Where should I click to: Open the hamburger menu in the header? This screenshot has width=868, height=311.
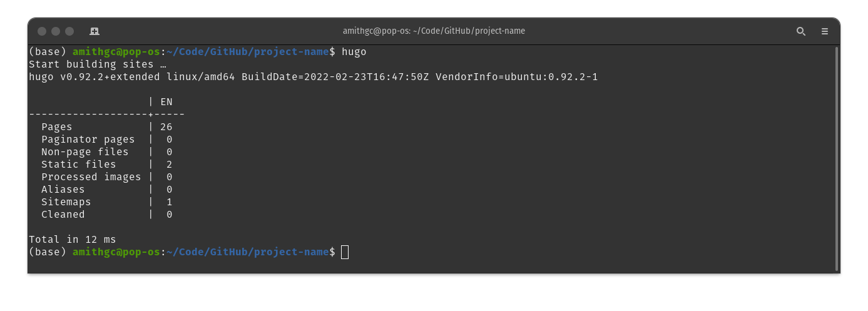825,31
